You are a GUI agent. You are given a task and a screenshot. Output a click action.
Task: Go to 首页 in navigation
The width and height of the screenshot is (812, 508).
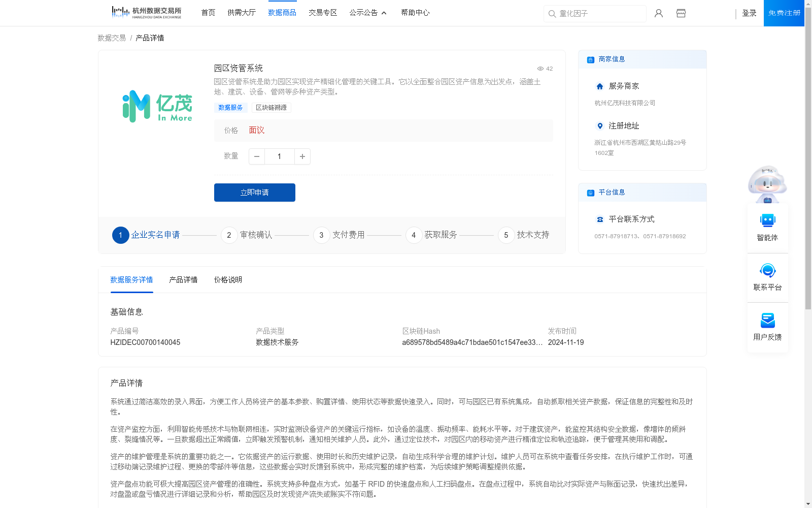click(x=208, y=13)
